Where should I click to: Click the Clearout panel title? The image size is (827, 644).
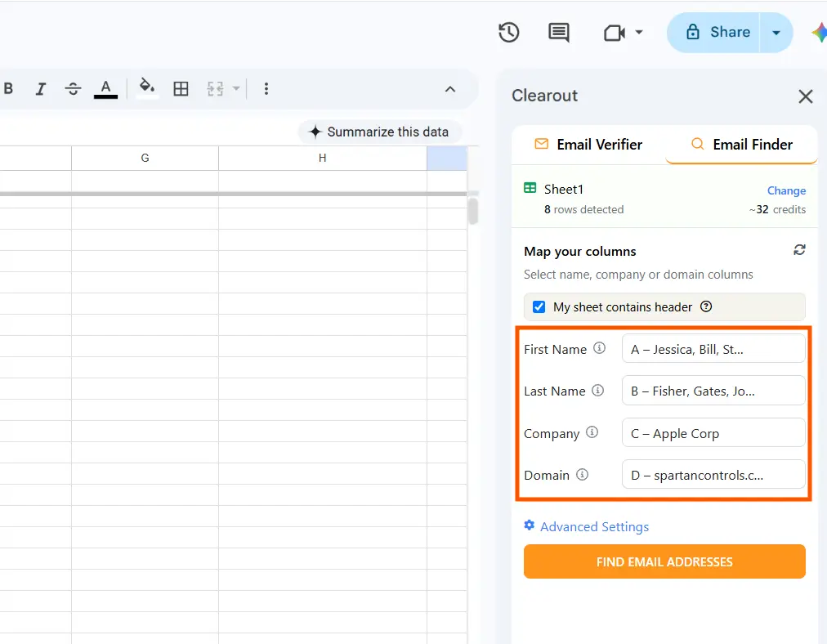pos(545,96)
